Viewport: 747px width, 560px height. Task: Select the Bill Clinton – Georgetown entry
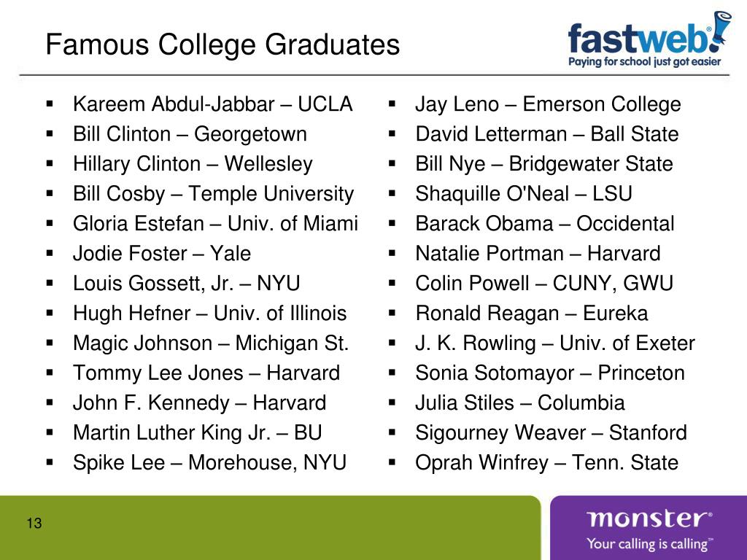pos(190,134)
